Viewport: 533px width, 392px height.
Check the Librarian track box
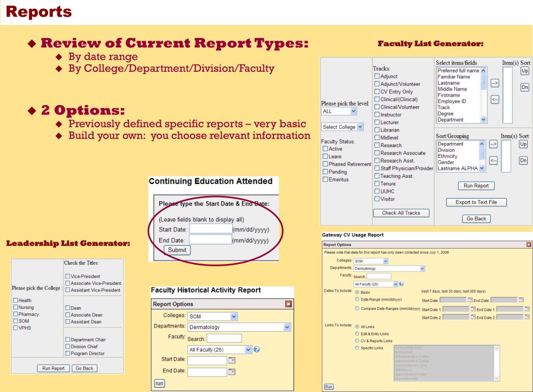[x=377, y=129]
